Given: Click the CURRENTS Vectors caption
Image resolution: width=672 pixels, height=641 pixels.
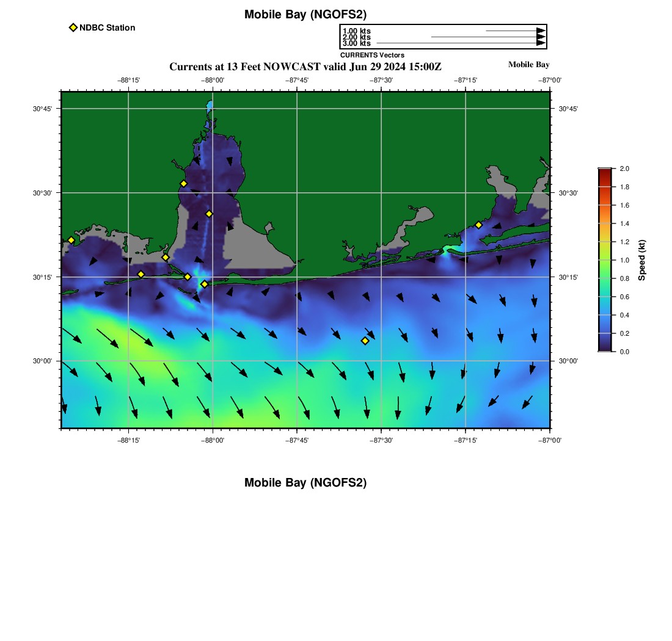Looking at the screenshot, I should click(372, 55).
